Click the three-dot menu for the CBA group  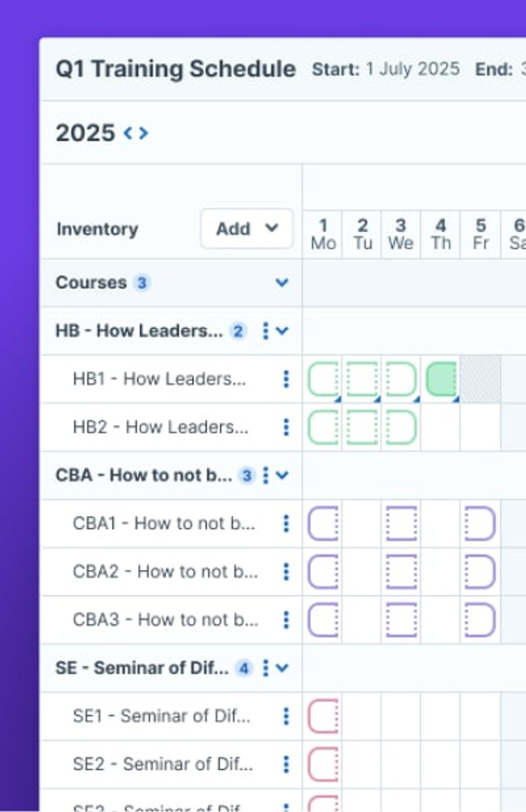pyautogui.click(x=265, y=475)
